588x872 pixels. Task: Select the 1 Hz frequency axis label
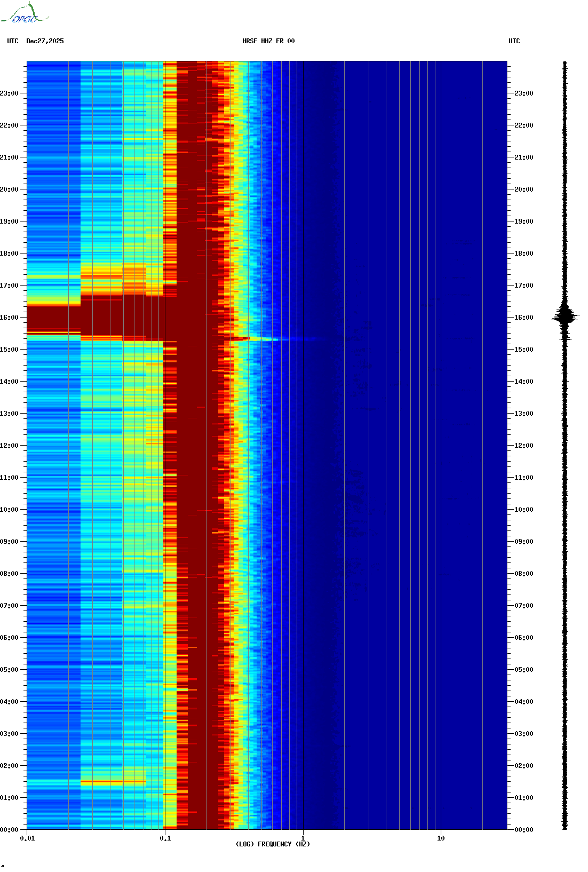coord(303,838)
